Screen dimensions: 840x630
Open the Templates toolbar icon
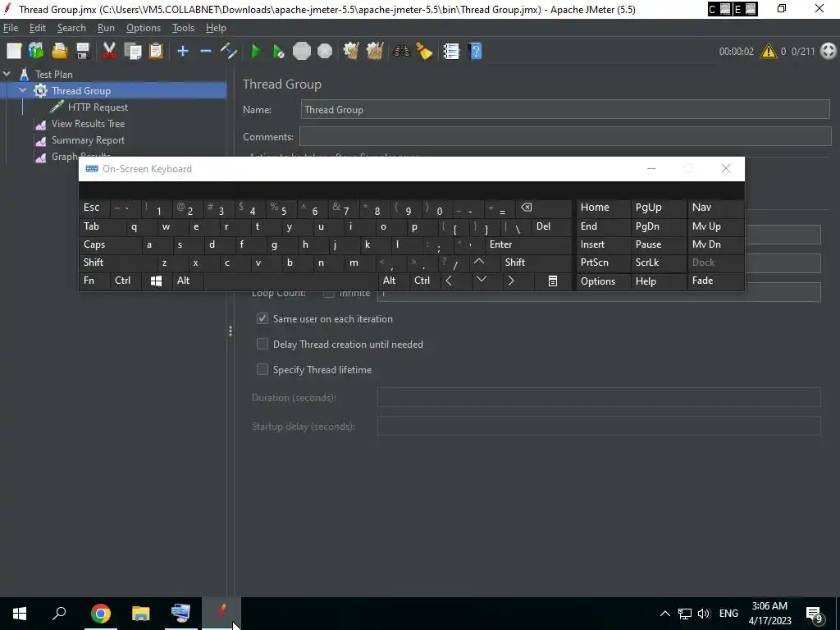coord(36,52)
